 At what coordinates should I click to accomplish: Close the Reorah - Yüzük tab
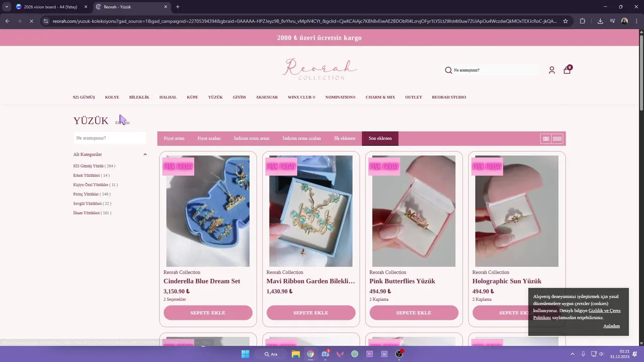(x=166, y=7)
